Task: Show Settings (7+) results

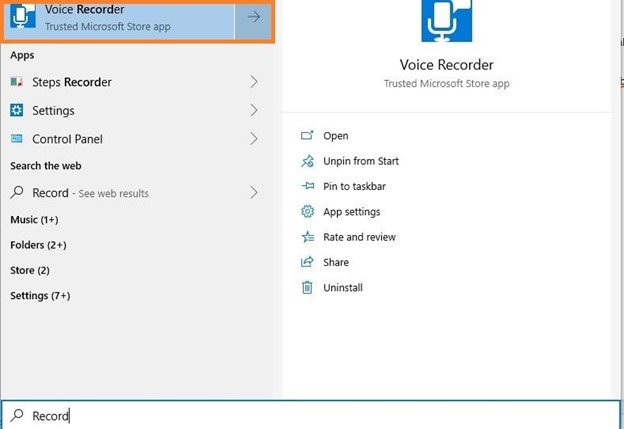Action: [x=40, y=296]
